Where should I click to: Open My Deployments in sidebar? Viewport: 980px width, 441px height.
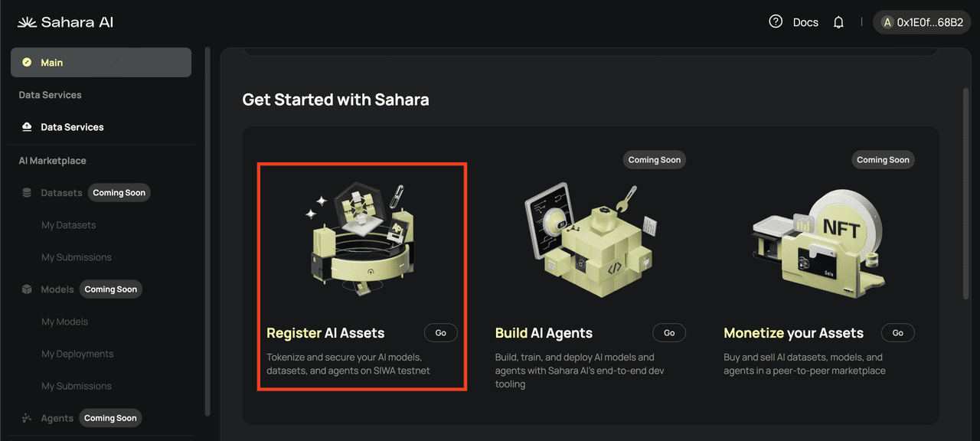[x=77, y=354]
